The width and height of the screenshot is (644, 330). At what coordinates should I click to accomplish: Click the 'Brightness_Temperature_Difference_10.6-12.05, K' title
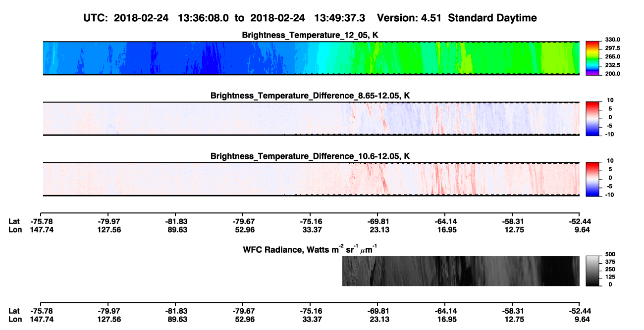(311, 156)
